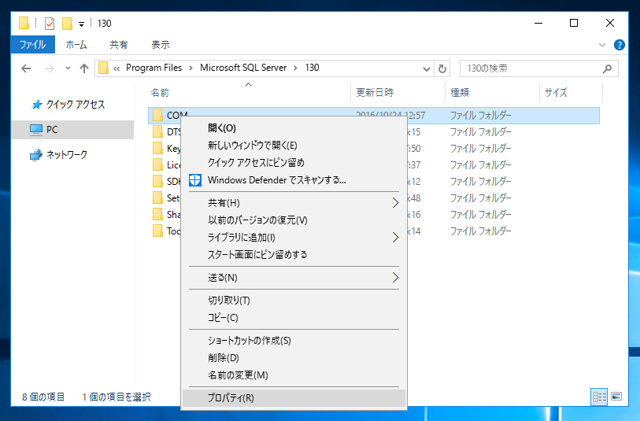Screen dimensions: 640x421
Task: Click the New Folder icon in quick access toolbar
Action: click(67, 23)
